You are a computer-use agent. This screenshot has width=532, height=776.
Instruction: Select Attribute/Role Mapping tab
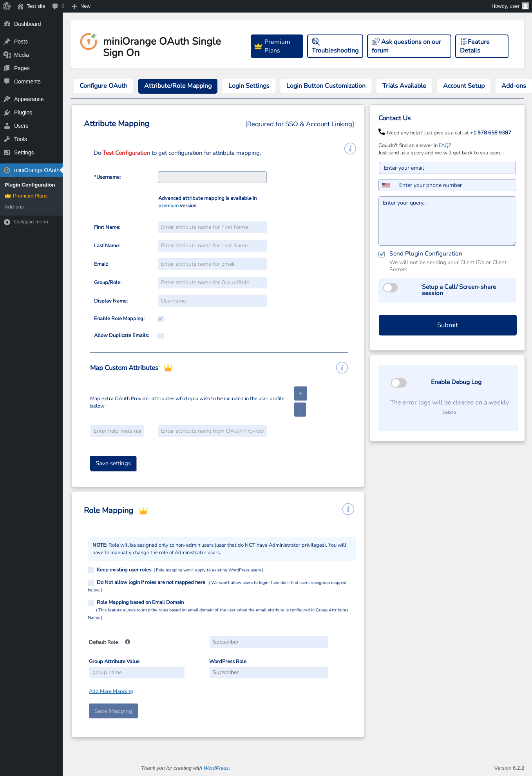[x=178, y=86]
